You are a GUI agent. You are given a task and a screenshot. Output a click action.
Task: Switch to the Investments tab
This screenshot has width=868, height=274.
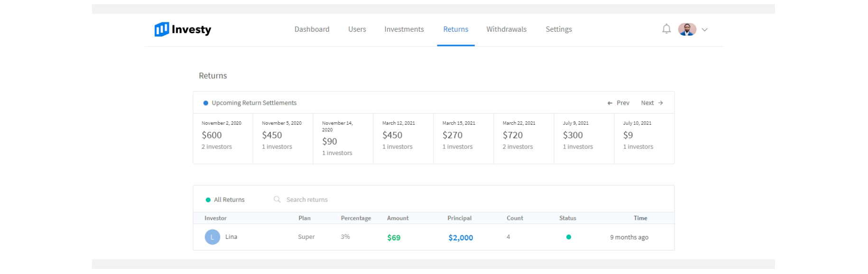[404, 29]
